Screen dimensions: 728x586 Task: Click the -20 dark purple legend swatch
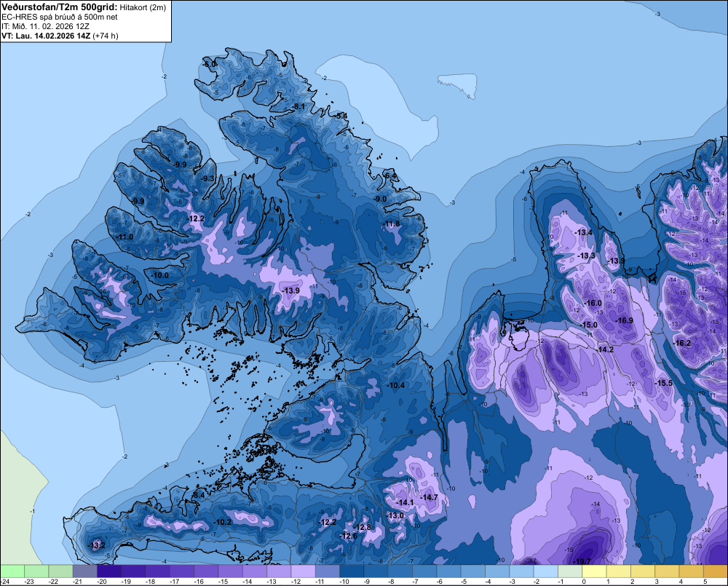pyautogui.click(x=109, y=571)
